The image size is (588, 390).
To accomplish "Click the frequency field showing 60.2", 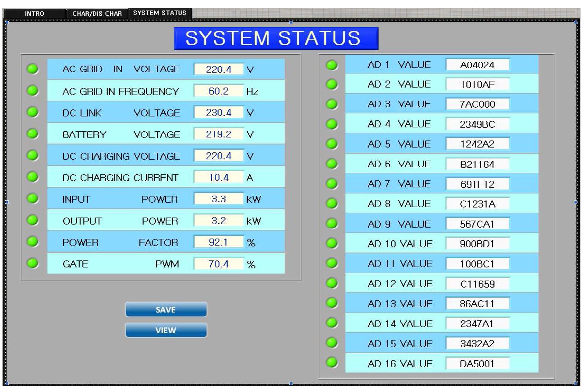I will (219, 91).
